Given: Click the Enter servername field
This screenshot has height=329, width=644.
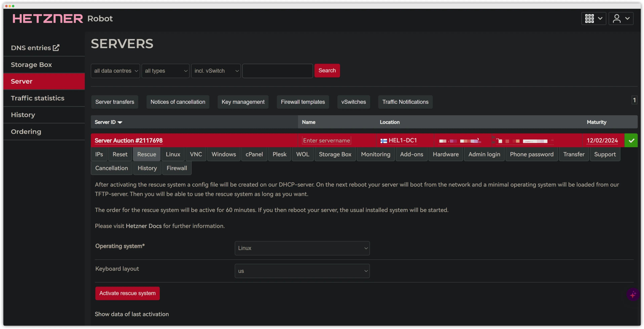Looking at the screenshot, I should tap(327, 140).
